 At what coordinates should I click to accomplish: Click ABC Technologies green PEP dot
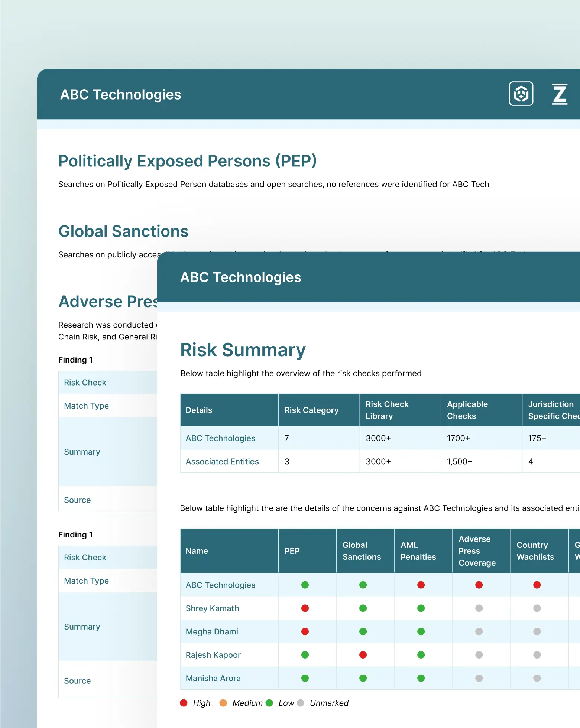click(x=305, y=585)
